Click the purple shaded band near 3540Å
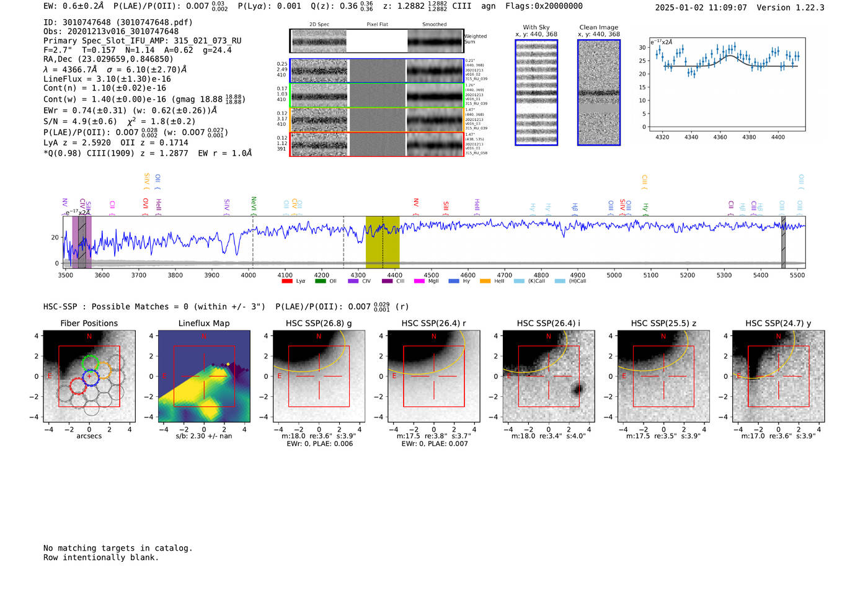The height and width of the screenshot is (591, 868). tap(82, 242)
